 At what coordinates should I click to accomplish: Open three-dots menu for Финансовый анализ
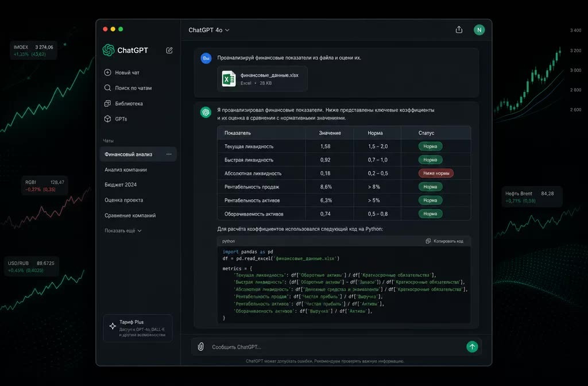tap(169, 154)
